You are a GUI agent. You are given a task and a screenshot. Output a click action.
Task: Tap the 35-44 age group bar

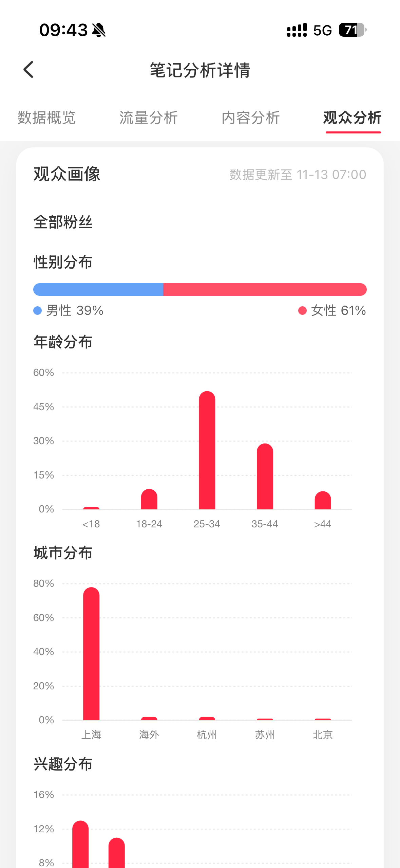click(x=265, y=476)
